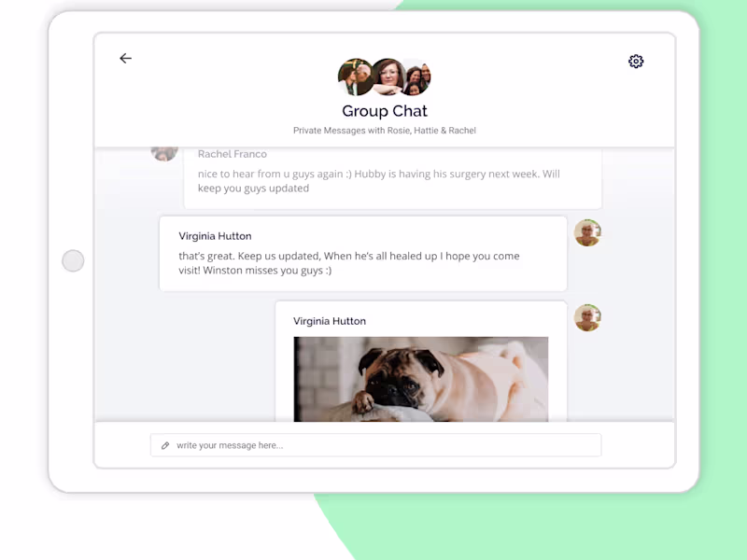This screenshot has width=747, height=560.
Task: Click Rachel Franco's avatar beside her message
Action: pos(164,154)
